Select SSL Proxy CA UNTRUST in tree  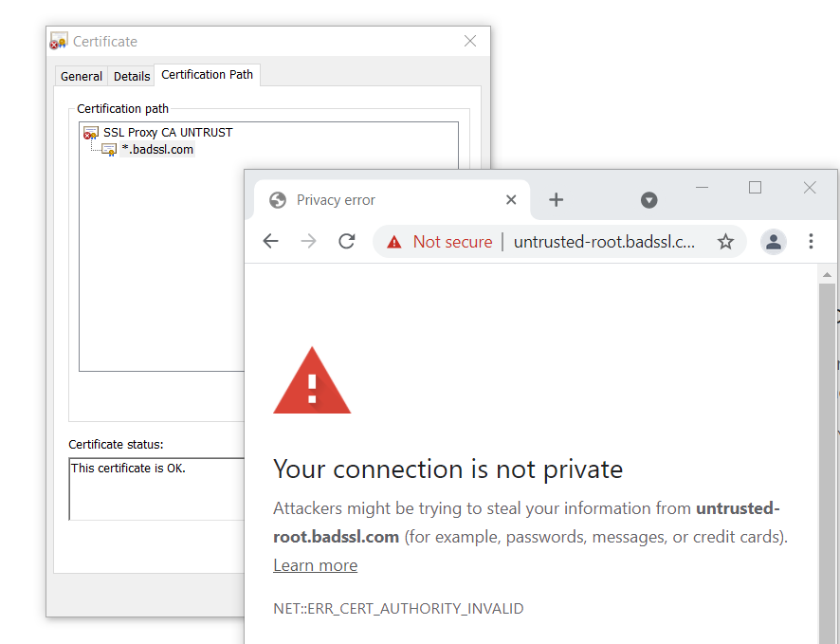(x=168, y=133)
